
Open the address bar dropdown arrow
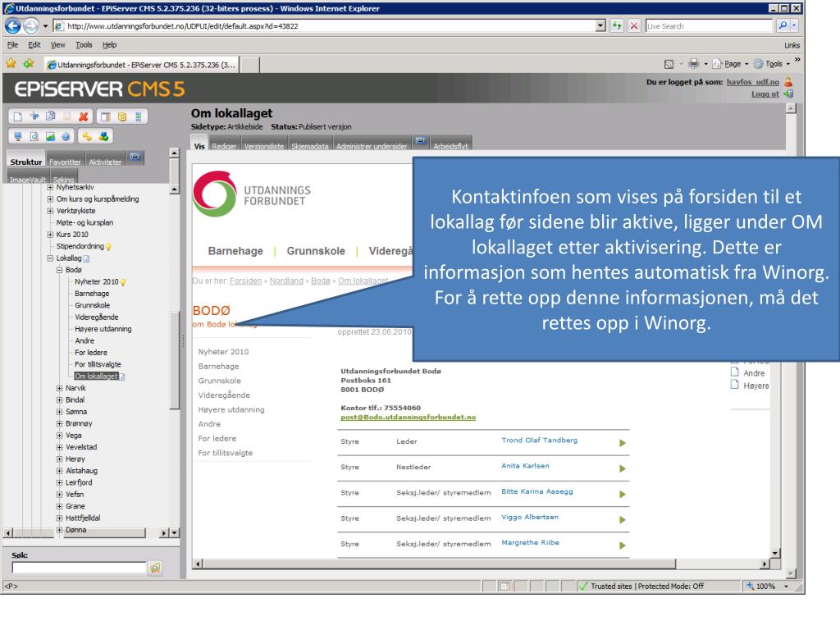coord(600,25)
